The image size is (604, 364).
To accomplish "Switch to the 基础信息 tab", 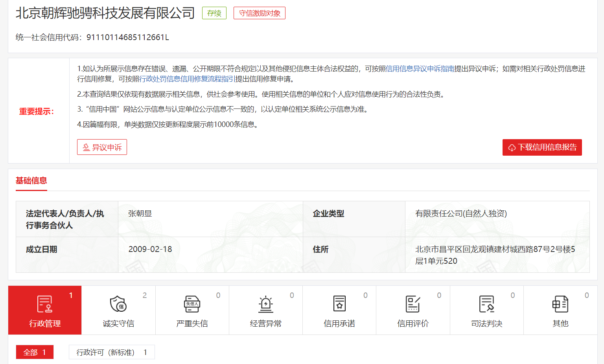I will pyautogui.click(x=31, y=180).
